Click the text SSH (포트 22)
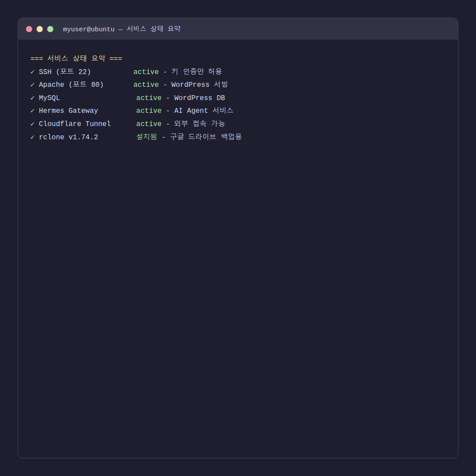Image resolution: width=476 pixels, height=476 pixels. pyautogui.click(x=65, y=72)
